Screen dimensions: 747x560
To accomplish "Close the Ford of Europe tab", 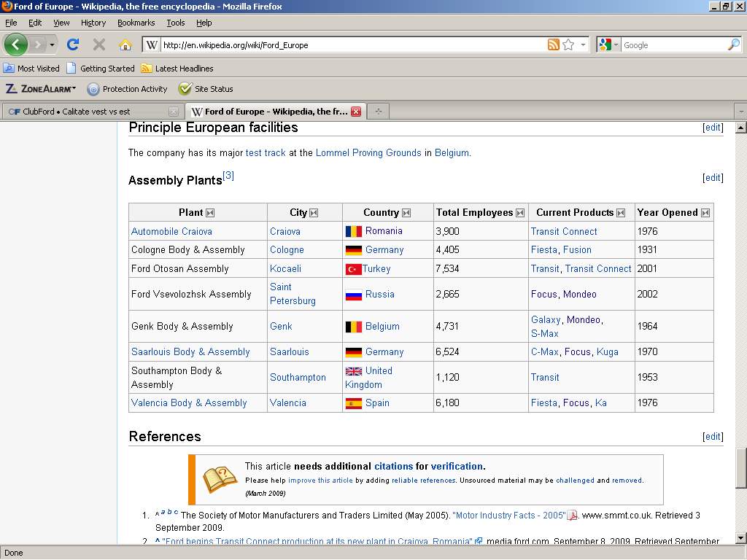I will pyautogui.click(x=356, y=112).
